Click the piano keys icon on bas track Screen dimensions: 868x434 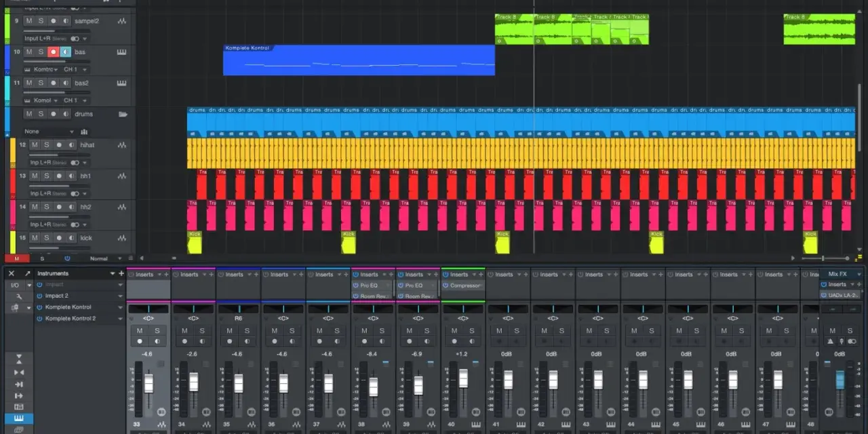(121, 52)
